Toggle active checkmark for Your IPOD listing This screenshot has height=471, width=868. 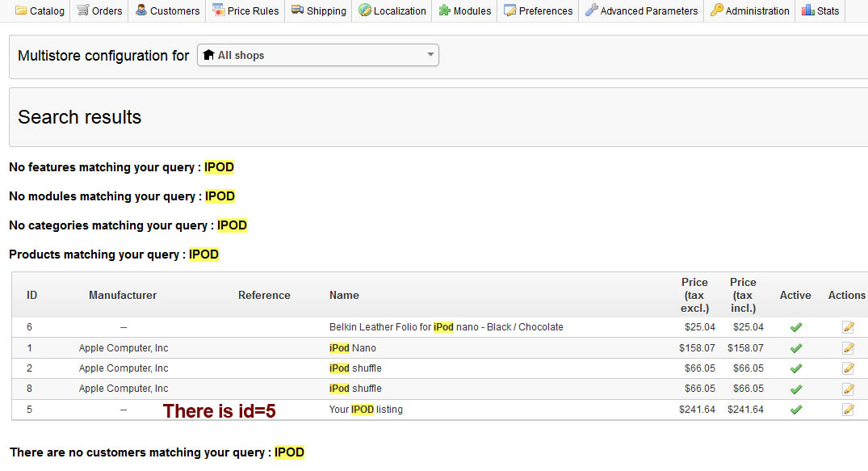796,410
